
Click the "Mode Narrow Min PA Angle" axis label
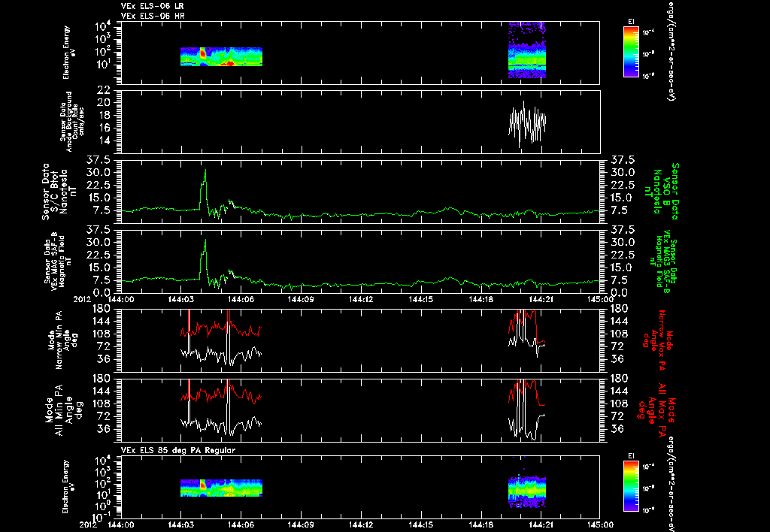click(62, 340)
